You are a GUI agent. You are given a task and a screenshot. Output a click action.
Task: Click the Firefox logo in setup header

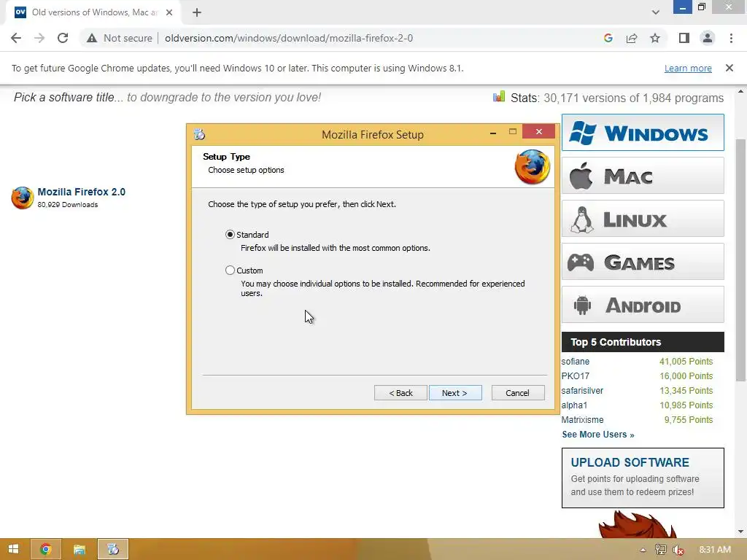click(x=532, y=167)
